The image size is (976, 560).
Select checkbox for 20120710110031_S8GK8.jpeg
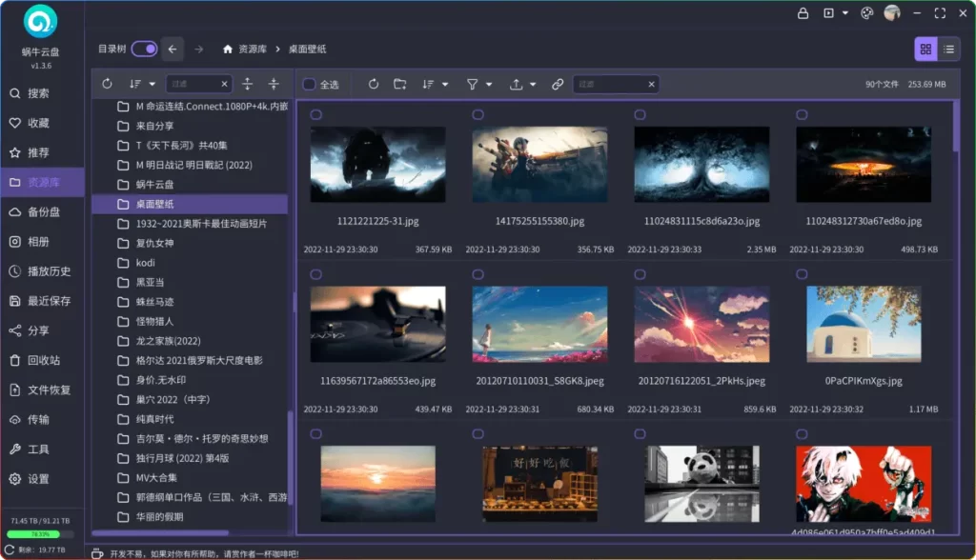pyautogui.click(x=478, y=274)
